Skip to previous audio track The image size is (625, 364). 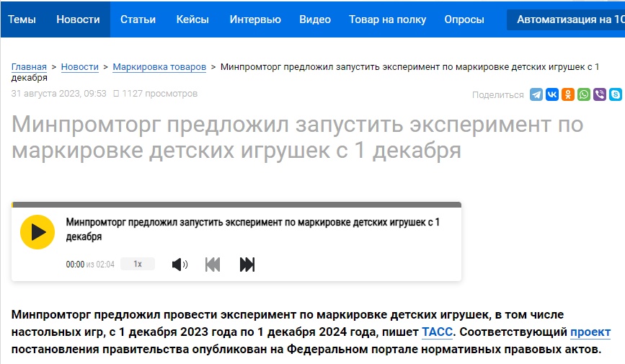213,265
